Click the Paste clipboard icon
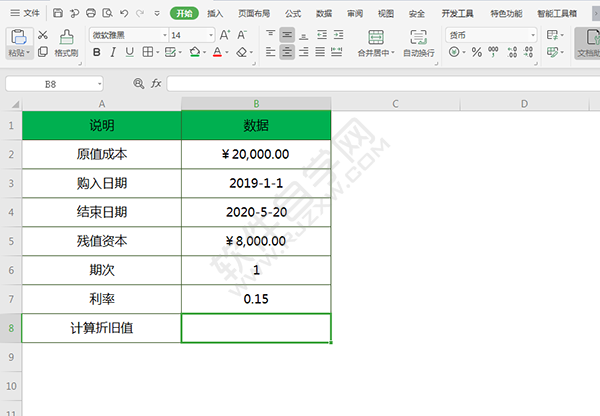The image size is (600, 416). 18,37
